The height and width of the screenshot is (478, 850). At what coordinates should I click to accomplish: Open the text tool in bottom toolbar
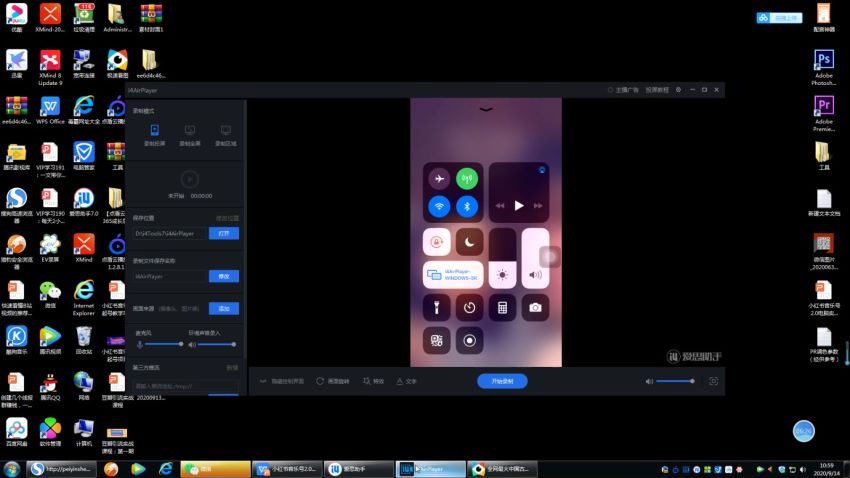pyautogui.click(x=407, y=381)
